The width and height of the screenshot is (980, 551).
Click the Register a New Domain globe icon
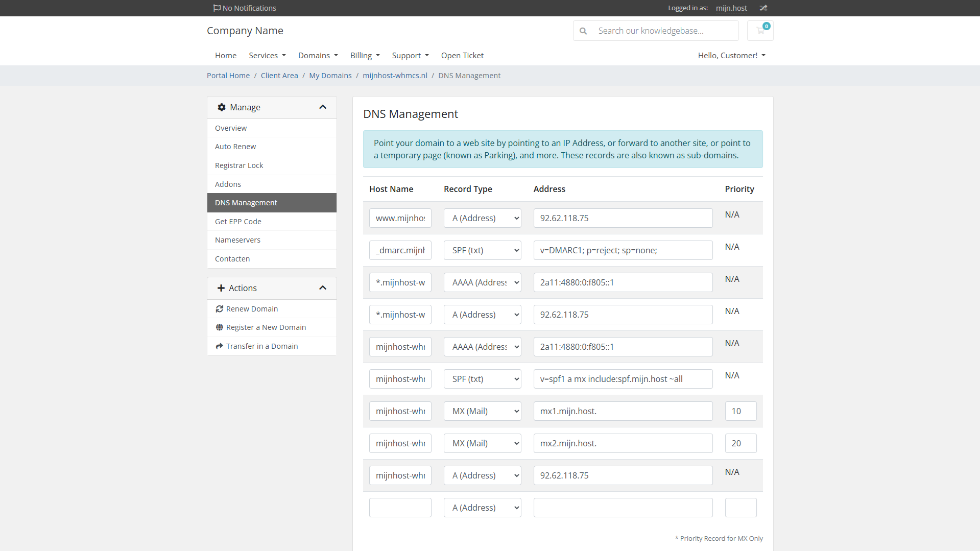coord(220,327)
